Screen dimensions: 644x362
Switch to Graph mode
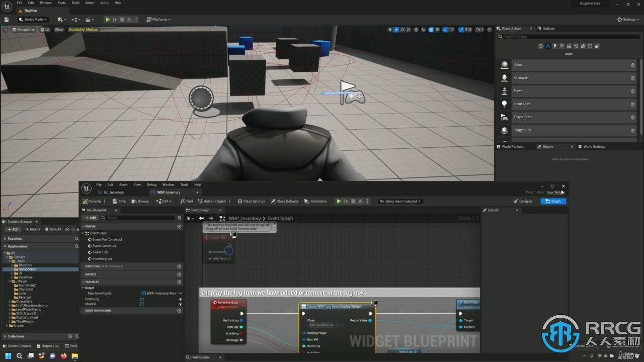point(553,201)
